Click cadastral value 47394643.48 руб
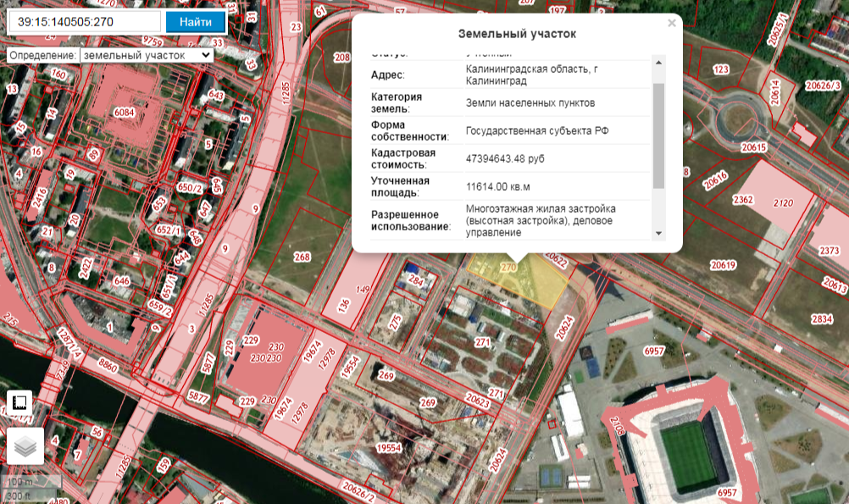The height and width of the screenshot is (504, 849). pyautogui.click(x=505, y=158)
